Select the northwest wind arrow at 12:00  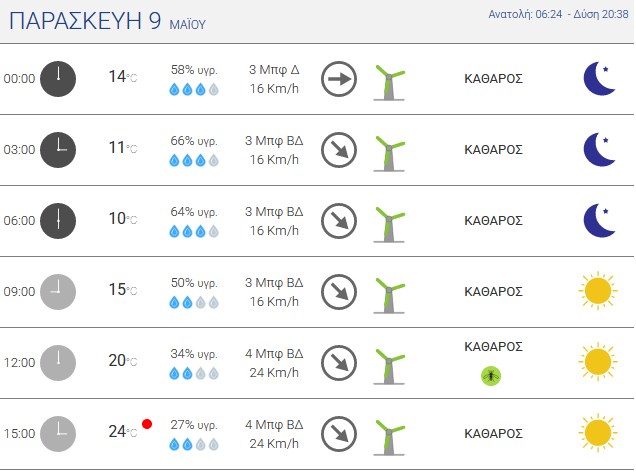click(339, 362)
